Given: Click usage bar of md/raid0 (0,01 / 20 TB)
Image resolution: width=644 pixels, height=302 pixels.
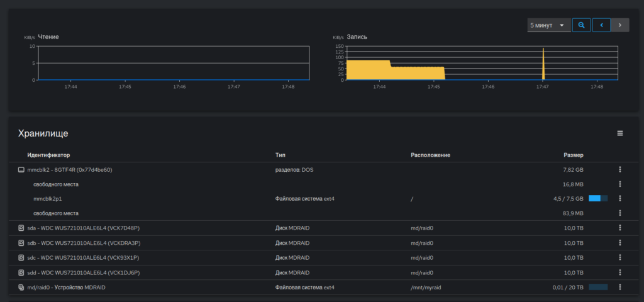Looking at the screenshot, I should [598, 287].
